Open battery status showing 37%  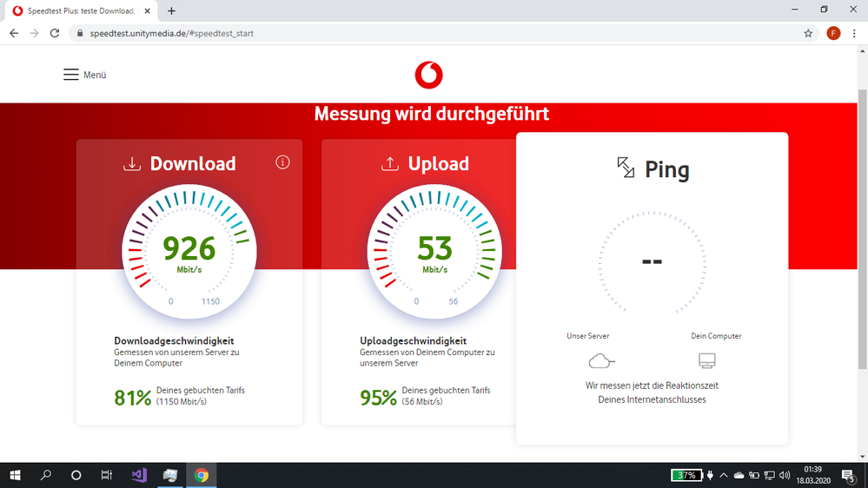[686, 475]
